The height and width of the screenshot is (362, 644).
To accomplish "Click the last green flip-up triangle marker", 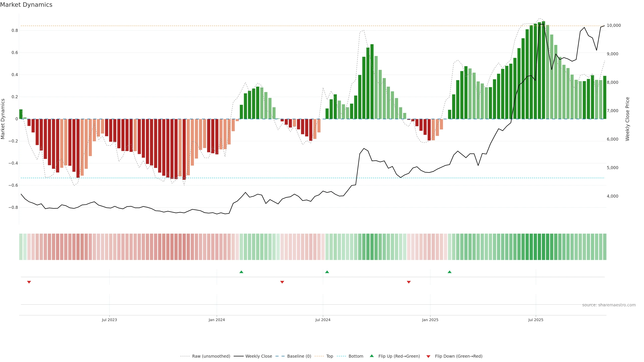I will click(x=449, y=272).
